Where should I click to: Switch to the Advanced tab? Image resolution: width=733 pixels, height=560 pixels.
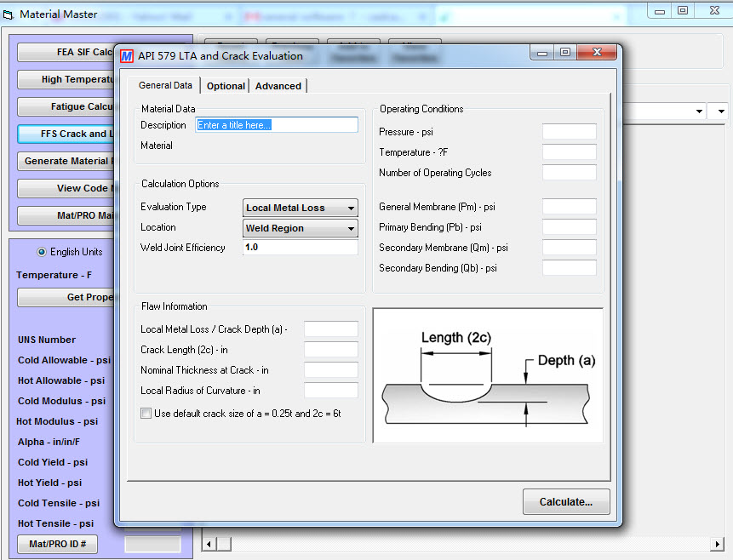point(278,86)
